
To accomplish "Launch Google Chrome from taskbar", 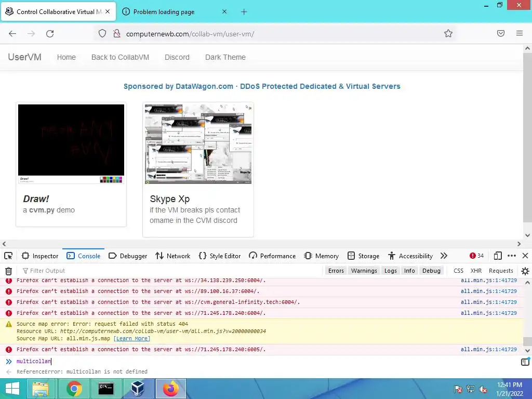I will (x=74, y=389).
